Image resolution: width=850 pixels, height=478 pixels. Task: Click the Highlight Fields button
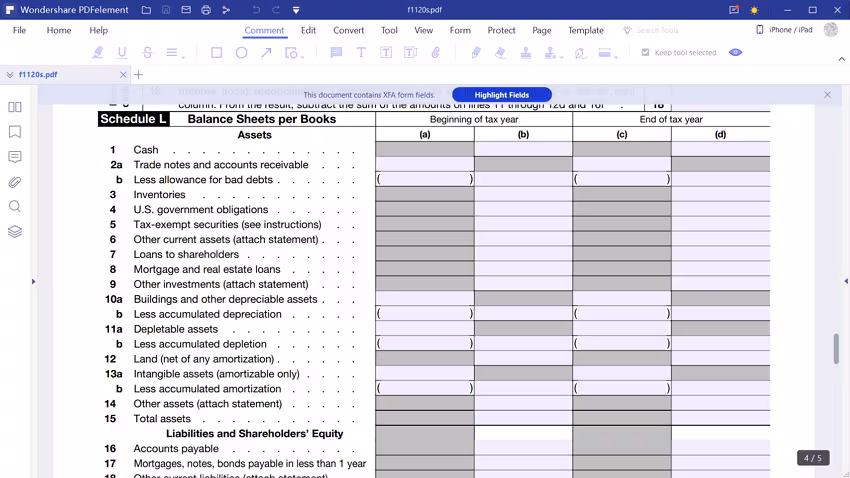[x=501, y=95]
